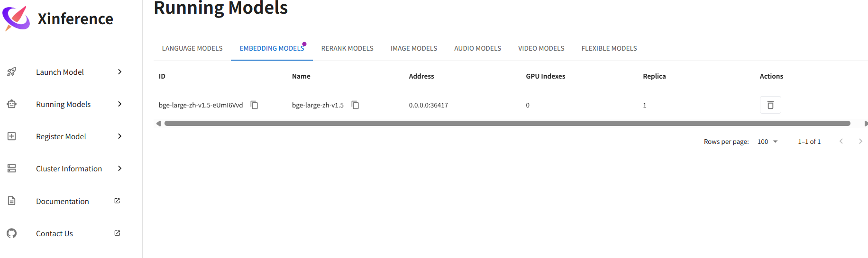This screenshot has height=258, width=868.
Task: Click the GitHub icon beside Contact Us
Action: click(x=12, y=233)
